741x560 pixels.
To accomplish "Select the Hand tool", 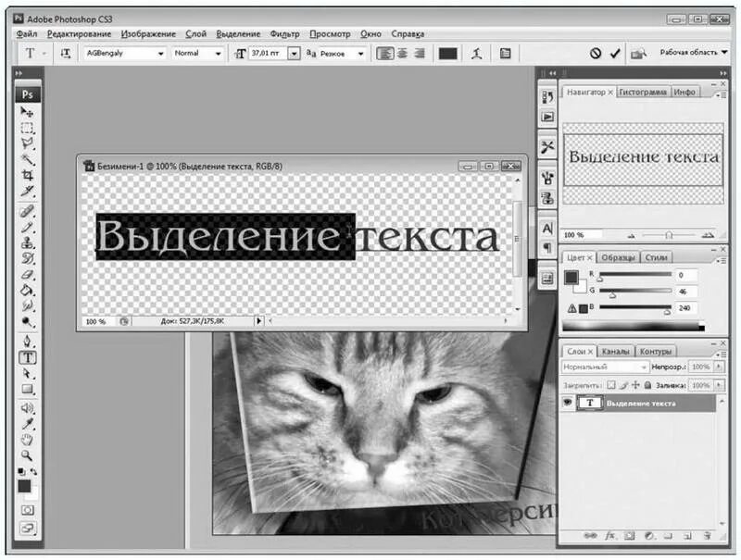I will 27,440.
